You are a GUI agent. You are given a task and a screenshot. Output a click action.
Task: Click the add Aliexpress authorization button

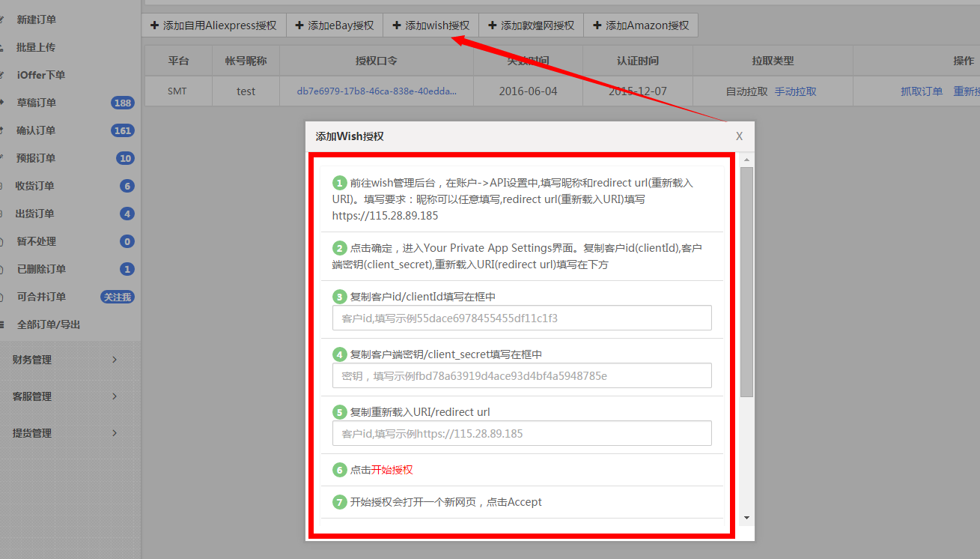[x=213, y=25]
